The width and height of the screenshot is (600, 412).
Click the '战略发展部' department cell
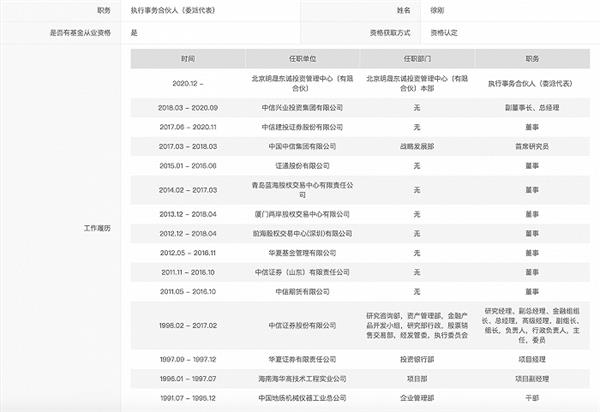coord(417,147)
